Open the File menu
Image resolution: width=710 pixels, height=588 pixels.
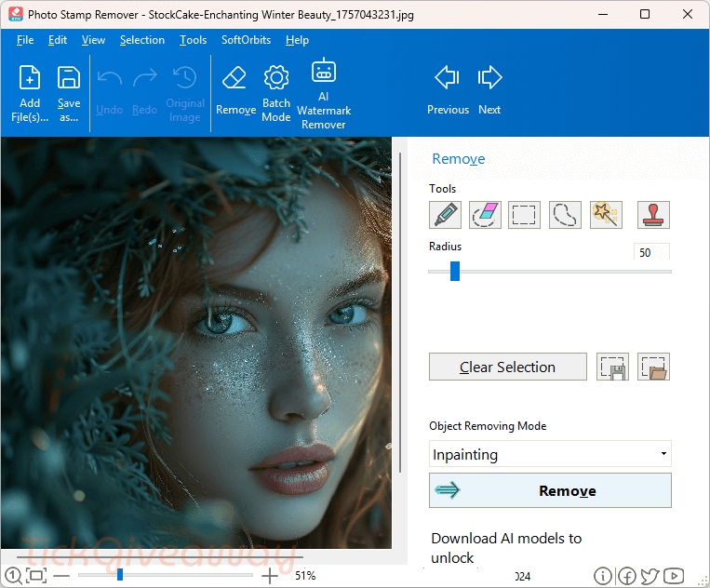tap(25, 40)
